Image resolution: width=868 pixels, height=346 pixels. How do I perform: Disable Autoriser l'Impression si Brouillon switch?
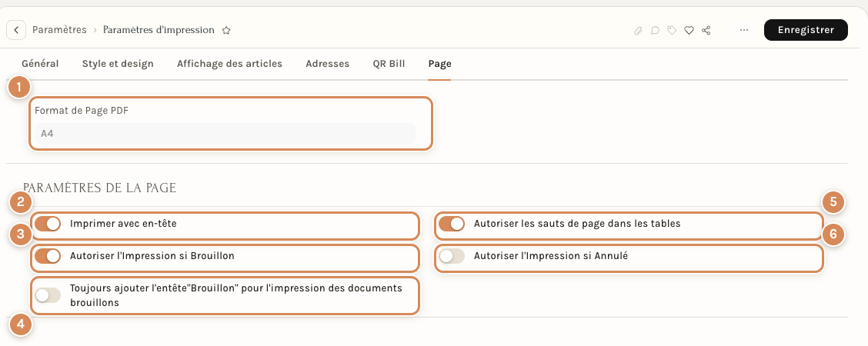pos(48,257)
